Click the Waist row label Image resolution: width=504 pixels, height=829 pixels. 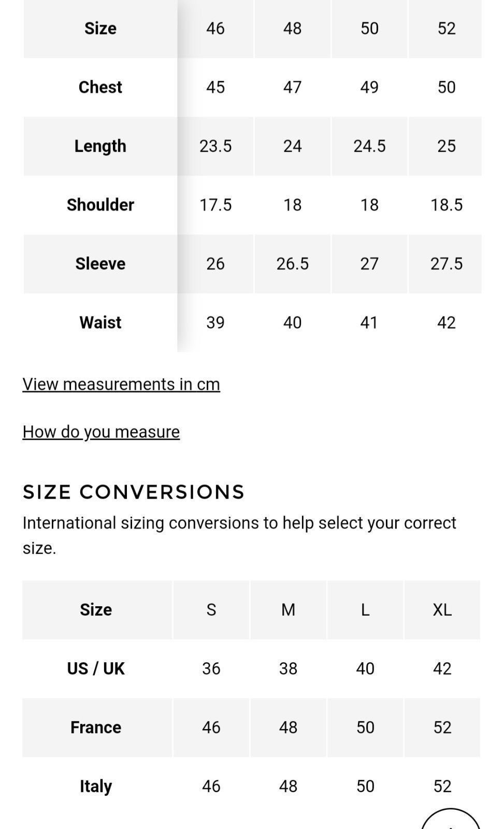click(100, 322)
